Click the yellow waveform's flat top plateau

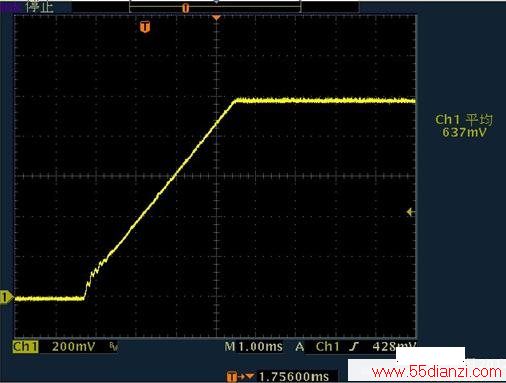pos(325,100)
